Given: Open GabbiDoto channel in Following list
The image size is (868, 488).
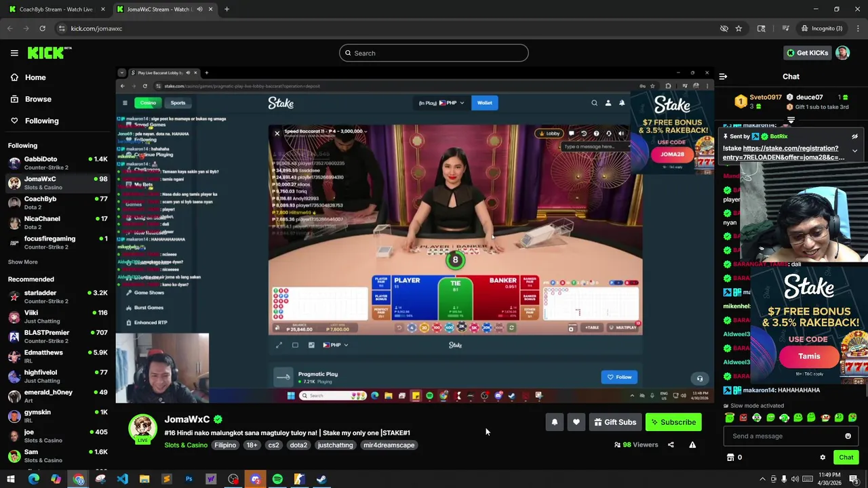Looking at the screenshot, I should pos(58,163).
